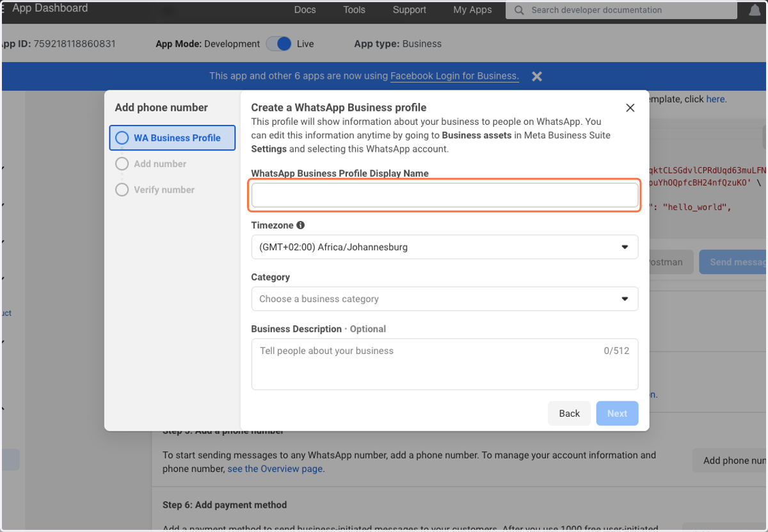Toggle App Mode Live switch

(279, 44)
